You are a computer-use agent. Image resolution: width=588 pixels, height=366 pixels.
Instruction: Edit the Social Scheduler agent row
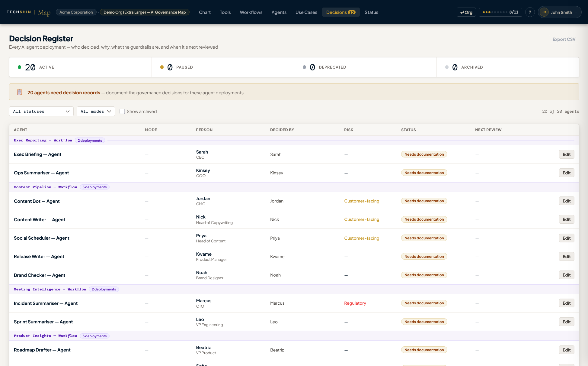coord(567,238)
